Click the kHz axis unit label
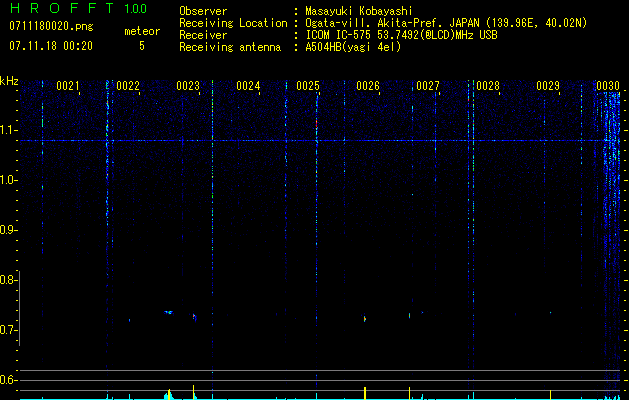Screen dimensions: 629x400 [x=9, y=81]
